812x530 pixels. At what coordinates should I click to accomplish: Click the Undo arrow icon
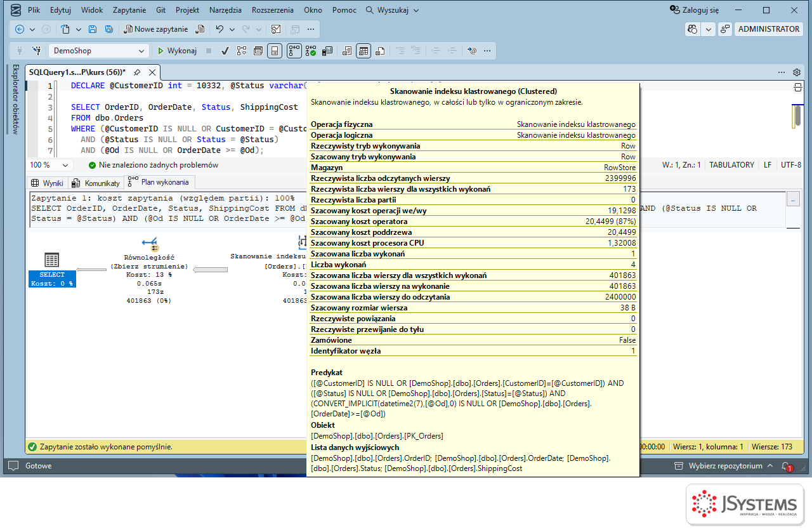219,29
